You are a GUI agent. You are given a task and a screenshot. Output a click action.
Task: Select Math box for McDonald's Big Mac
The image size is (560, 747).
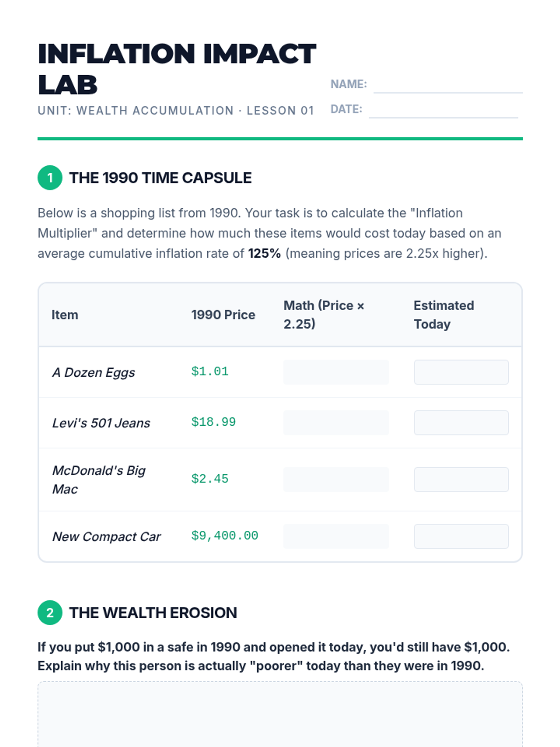(336, 479)
